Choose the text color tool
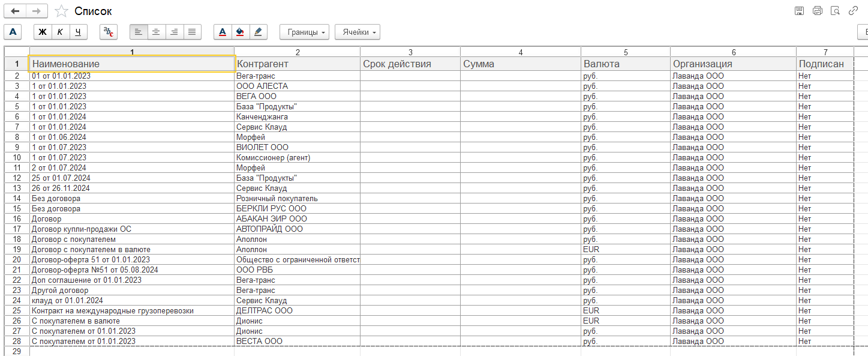This screenshot has width=868, height=356. [223, 32]
